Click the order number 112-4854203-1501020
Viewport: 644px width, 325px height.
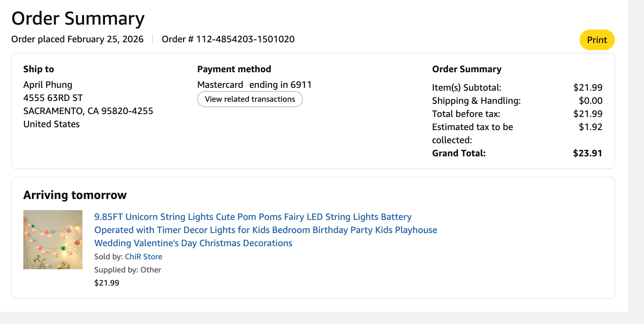pyautogui.click(x=245, y=39)
